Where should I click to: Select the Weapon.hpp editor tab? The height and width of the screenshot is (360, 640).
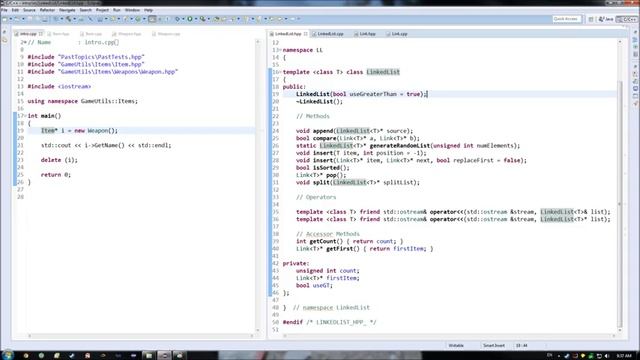pos(127,34)
